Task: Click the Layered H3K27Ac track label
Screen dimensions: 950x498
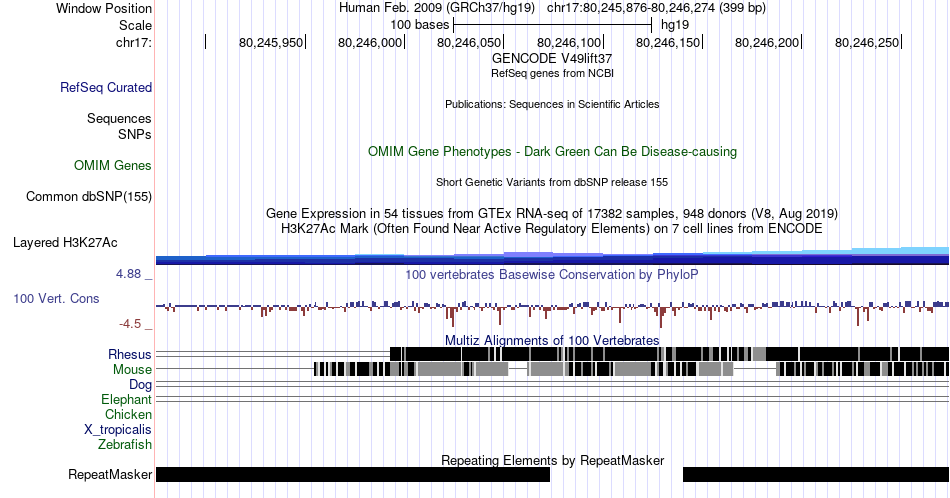Action: 65,242
